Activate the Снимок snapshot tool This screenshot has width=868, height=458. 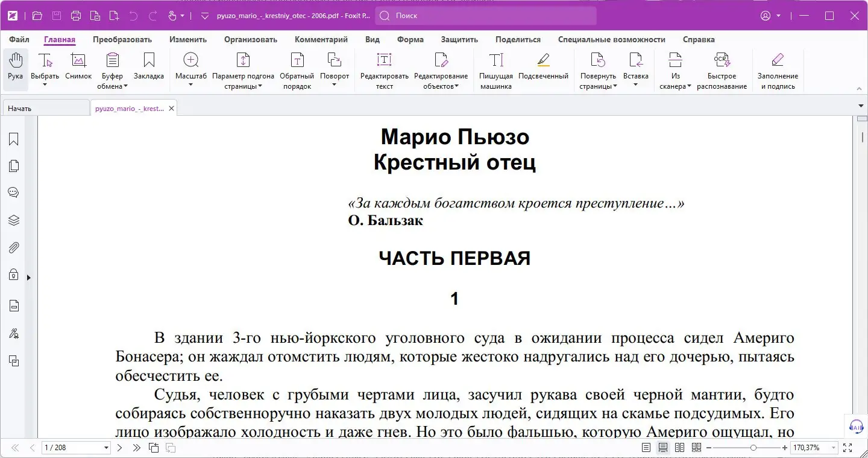(x=78, y=67)
